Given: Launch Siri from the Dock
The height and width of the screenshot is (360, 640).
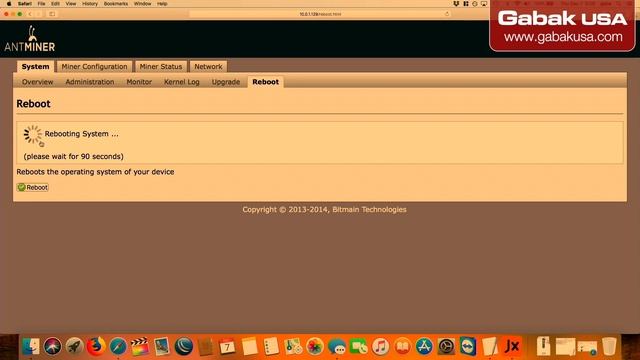Looking at the screenshot, I should [52, 347].
